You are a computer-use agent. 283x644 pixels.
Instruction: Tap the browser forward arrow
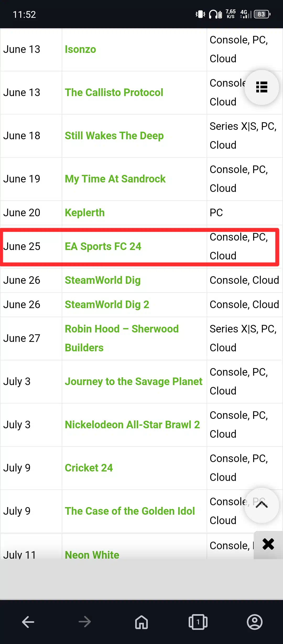[x=85, y=622]
